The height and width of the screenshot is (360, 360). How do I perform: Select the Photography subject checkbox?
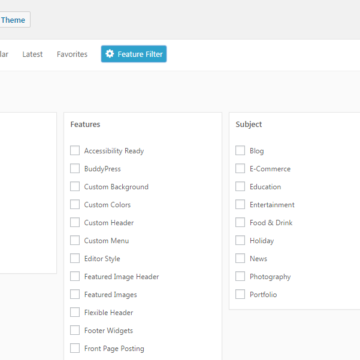tap(240, 276)
